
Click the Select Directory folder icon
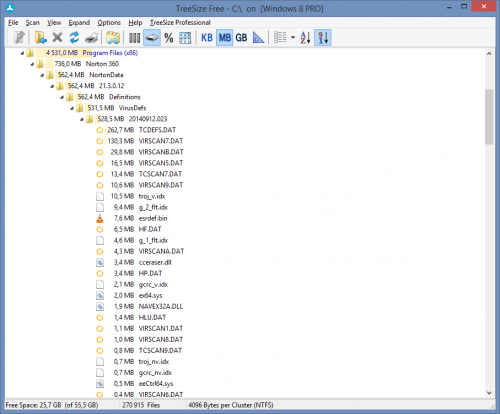click(41, 37)
